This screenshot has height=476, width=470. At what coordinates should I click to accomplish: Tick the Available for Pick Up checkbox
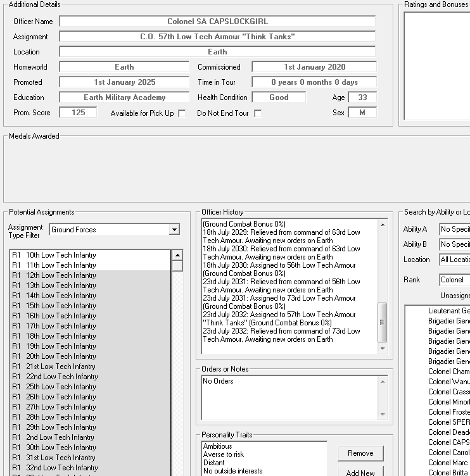point(182,113)
